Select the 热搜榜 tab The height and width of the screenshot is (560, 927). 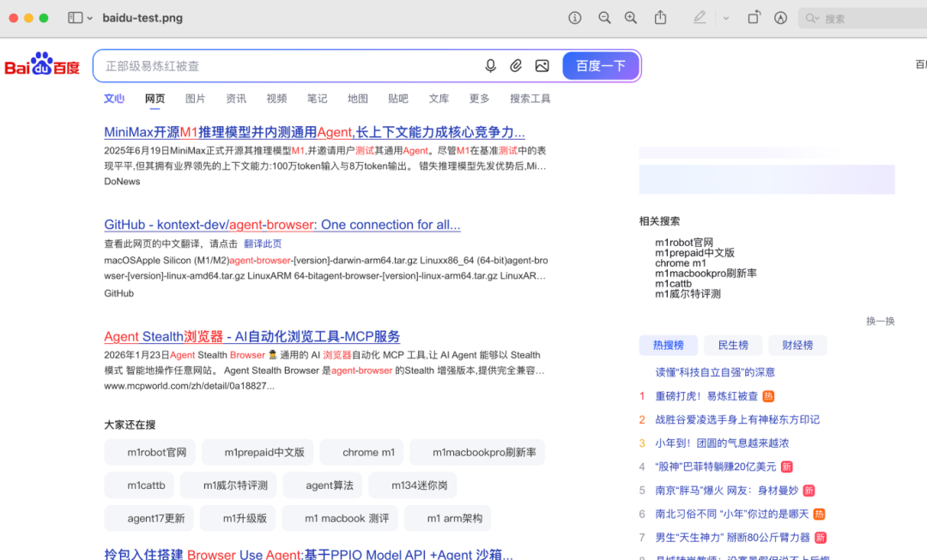[x=668, y=345]
